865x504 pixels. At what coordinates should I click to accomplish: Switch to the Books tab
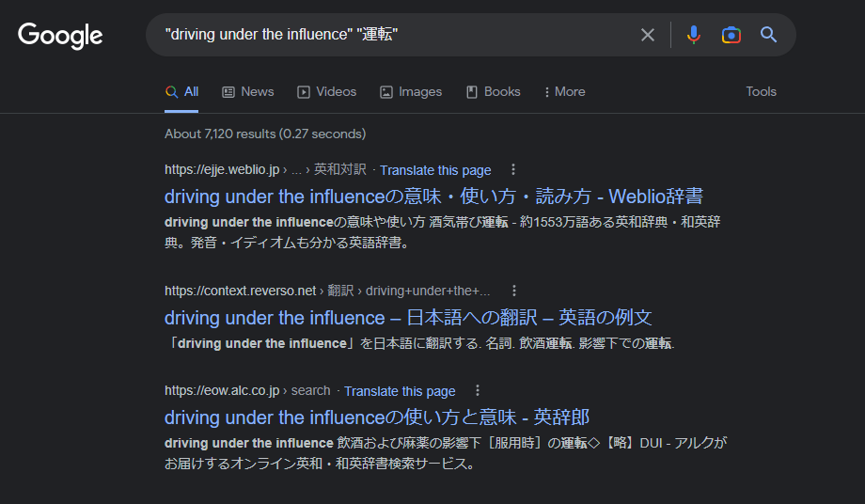click(494, 92)
